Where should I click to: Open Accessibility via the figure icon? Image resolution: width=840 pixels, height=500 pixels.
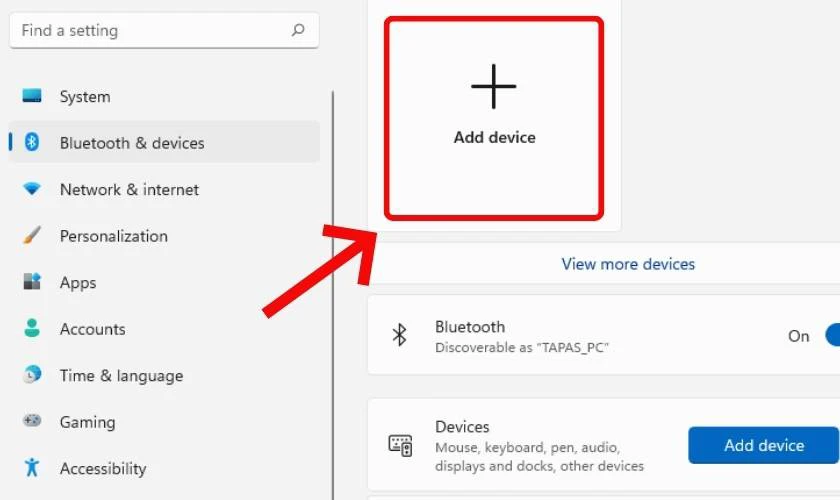click(32, 468)
